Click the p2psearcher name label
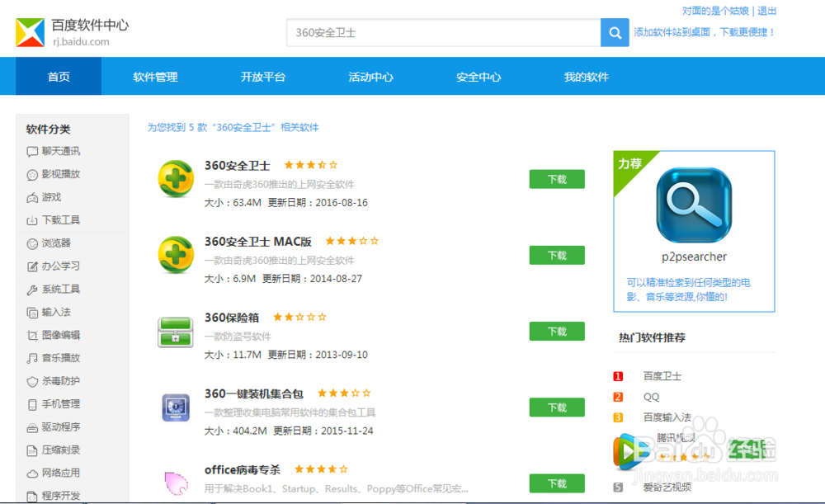The height and width of the screenshot is (504, 825). 694,257
